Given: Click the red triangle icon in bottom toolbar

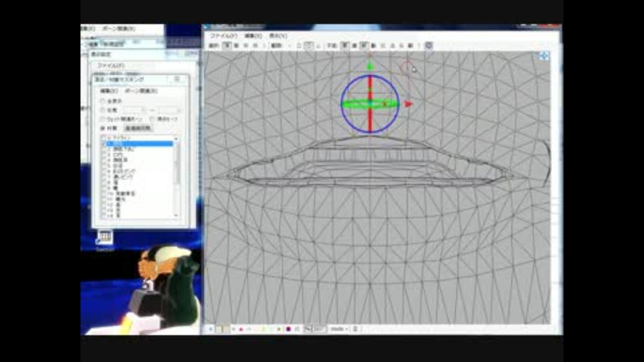Looking at the screenshot, I should click(x=241, y=329).
